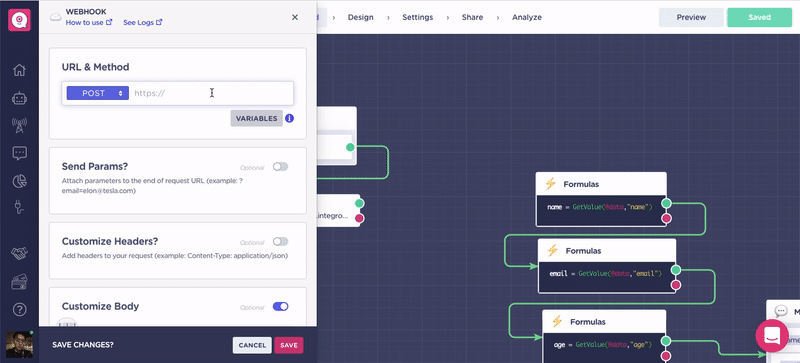Select the name = GetValue formula text
Viewport: 800px width, 363px height.
(x=600, y=207)
